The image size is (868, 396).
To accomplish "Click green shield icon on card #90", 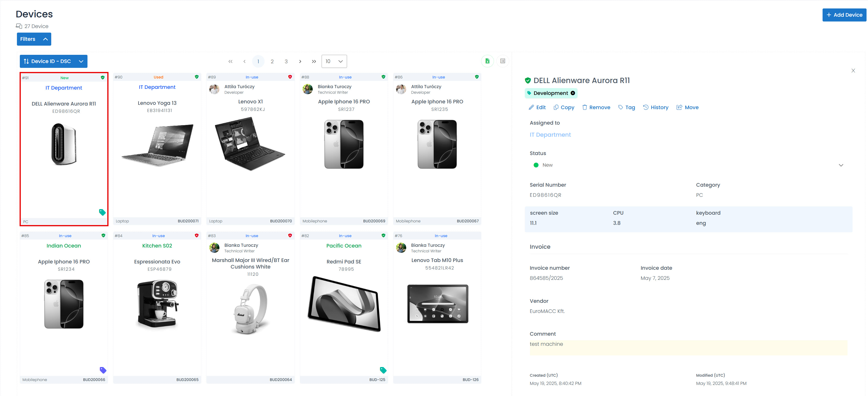I will 196,77.
